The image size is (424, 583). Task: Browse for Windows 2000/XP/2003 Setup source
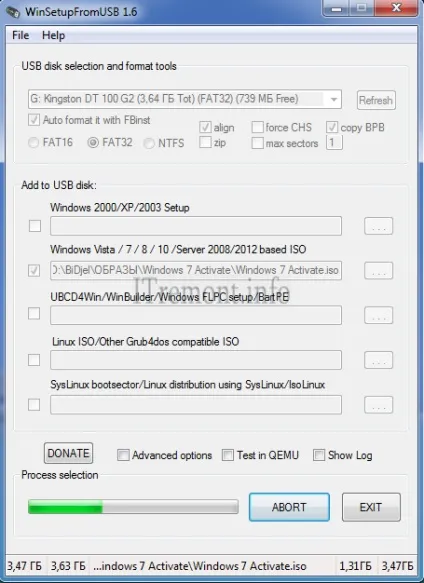[378, 226]
